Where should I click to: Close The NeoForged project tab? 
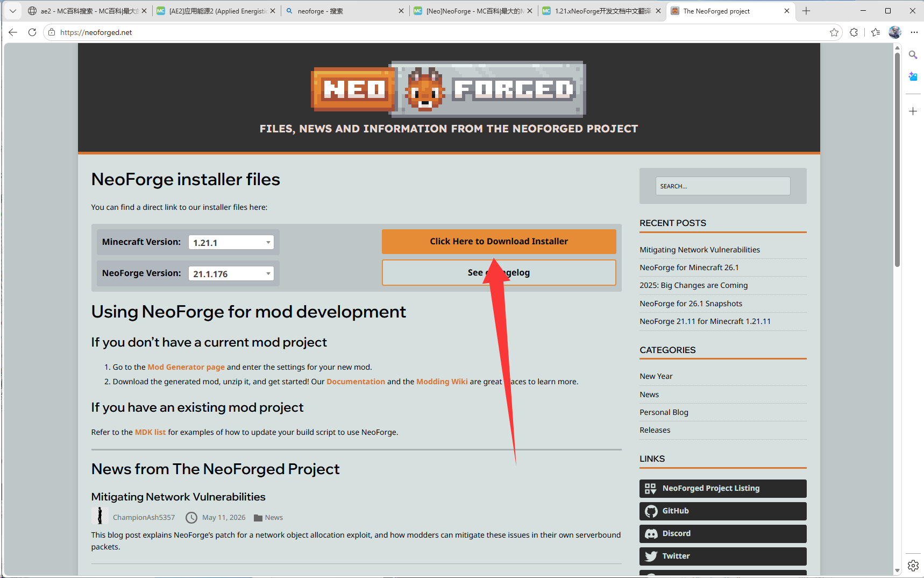787,11
